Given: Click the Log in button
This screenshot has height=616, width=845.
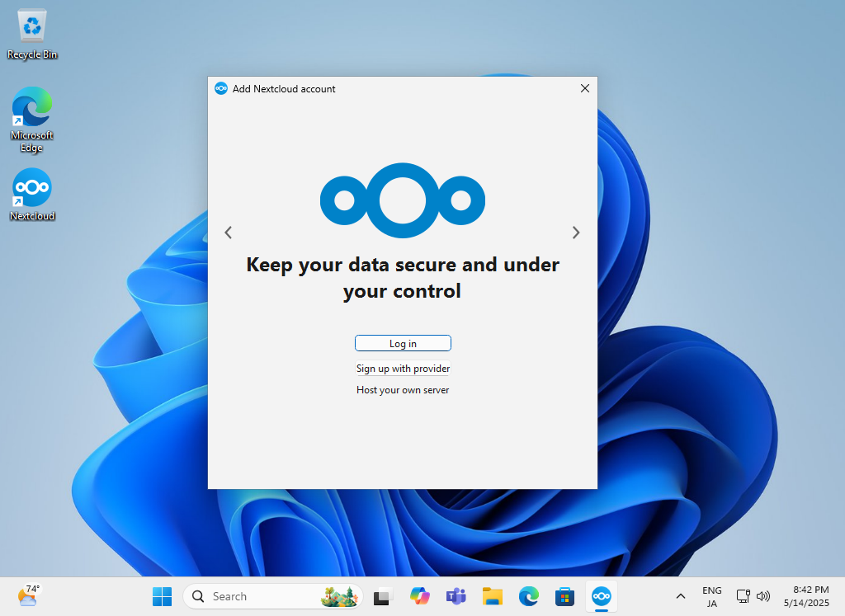Looking at the screenshot, I should [x=403, y=343].
